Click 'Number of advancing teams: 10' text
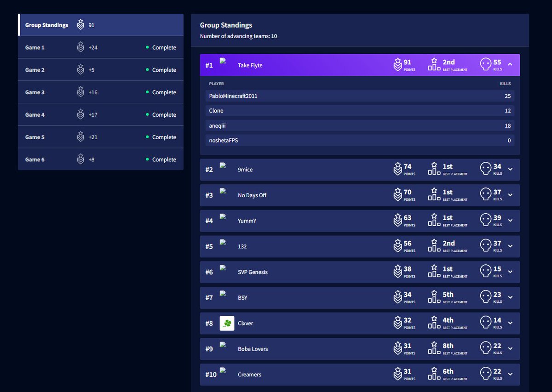This screenshot has height=392, width=552. (238, 36)
